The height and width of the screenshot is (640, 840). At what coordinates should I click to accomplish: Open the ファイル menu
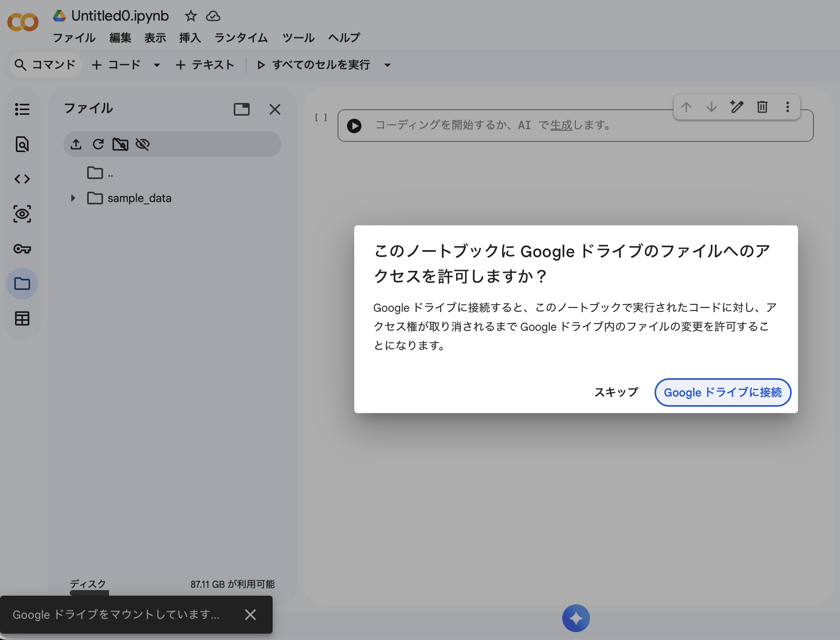click(x=74, y=38)
